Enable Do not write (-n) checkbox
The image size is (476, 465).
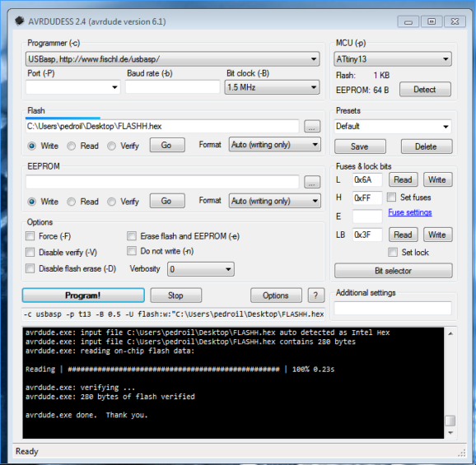pos(132,251)
